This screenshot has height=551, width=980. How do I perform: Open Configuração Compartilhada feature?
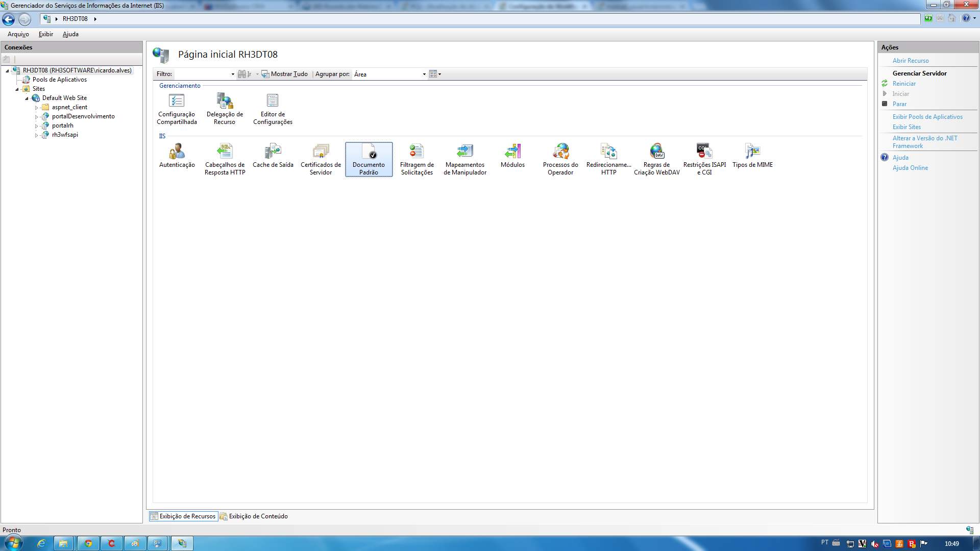[x=177, y=109]
